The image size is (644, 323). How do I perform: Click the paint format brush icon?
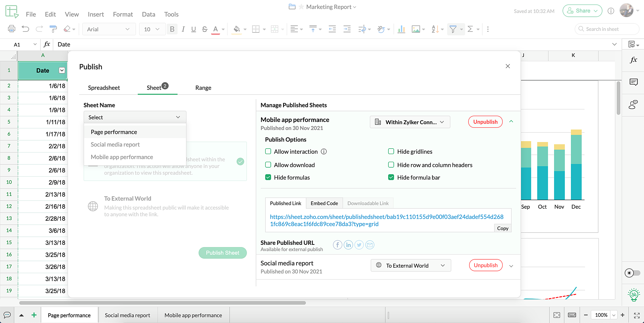pos(53,29)
